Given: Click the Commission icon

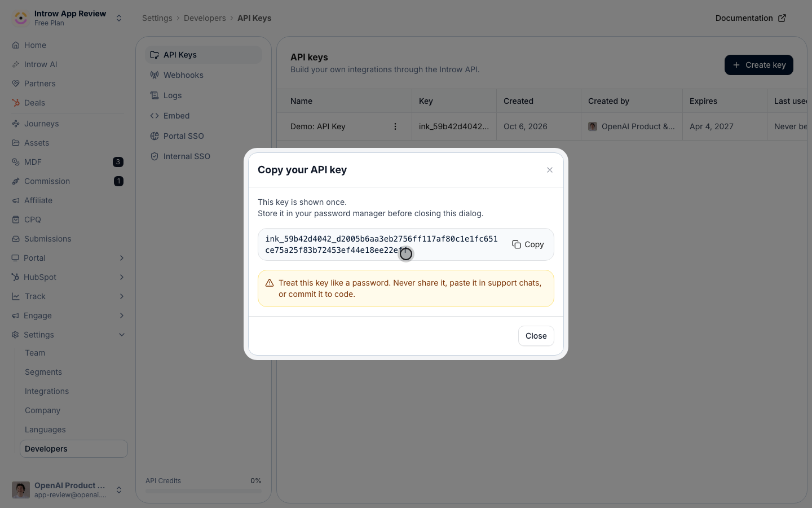Looking at the screenshot, I should click(16, 181).
